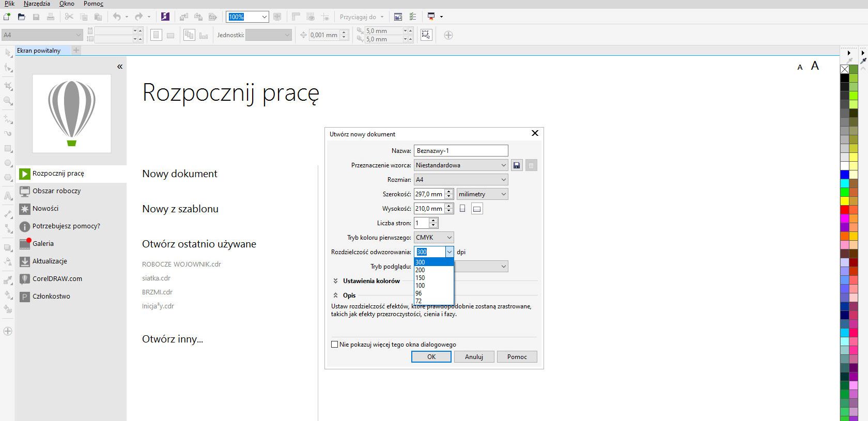This screenshot has width=868, height=421.
Task: Click the open folder toolbar icon
Action: (21, 17)
